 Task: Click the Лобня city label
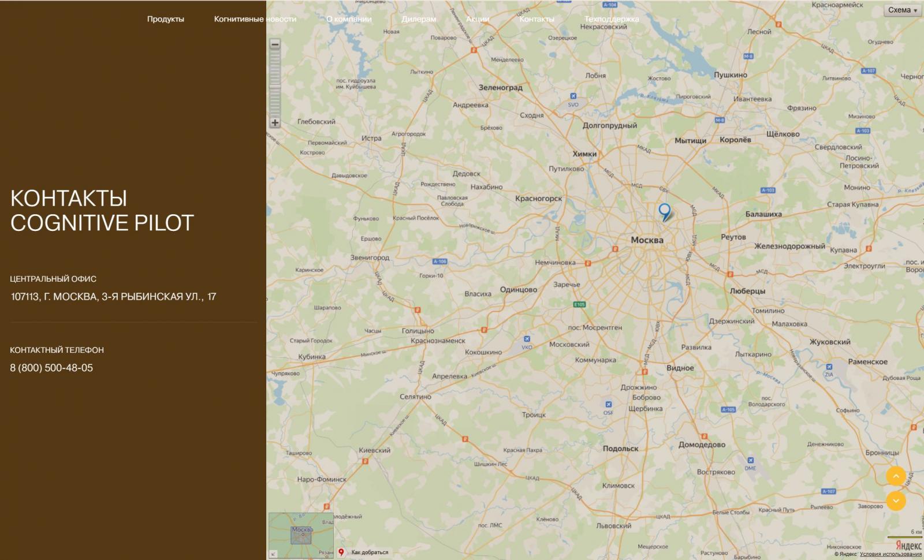coord(595,76)
